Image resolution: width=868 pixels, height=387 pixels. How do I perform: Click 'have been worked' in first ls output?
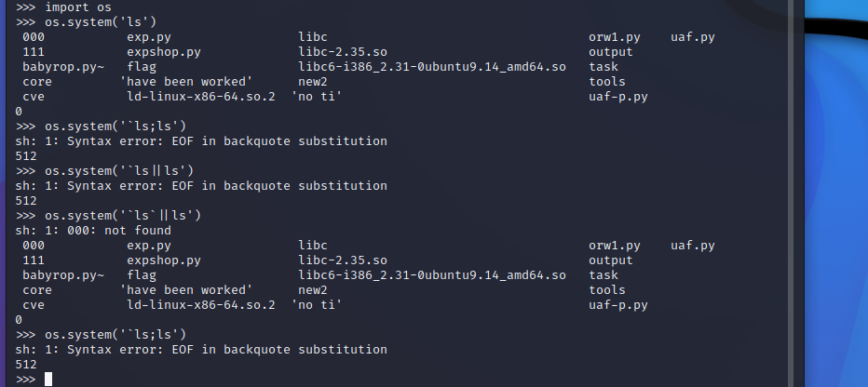pyautogui.click(x=186, y=82)
